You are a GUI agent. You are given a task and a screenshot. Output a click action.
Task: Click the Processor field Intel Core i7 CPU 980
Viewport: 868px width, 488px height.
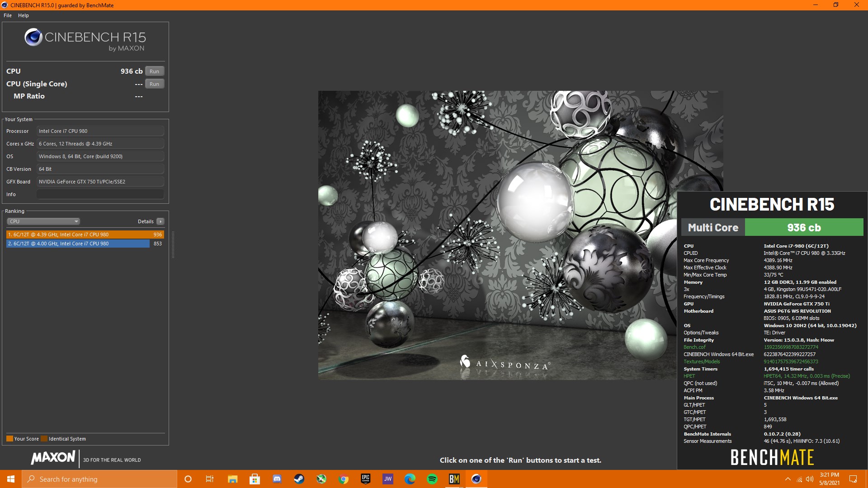[x=100, y=131]
